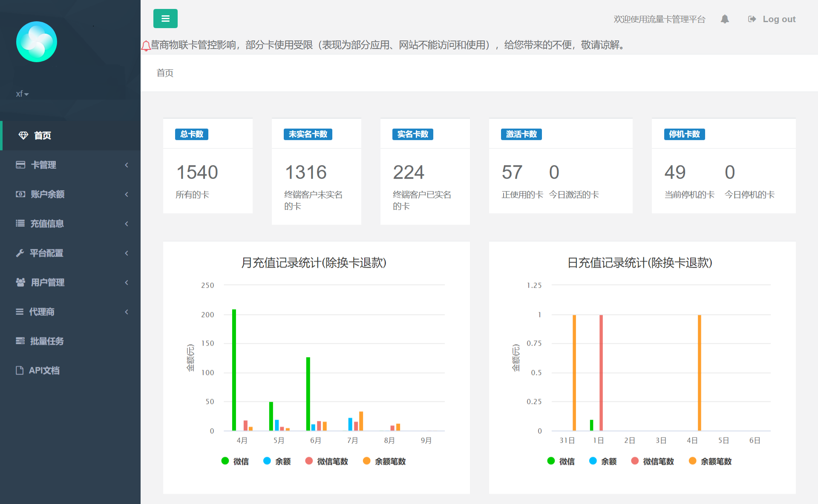This screenshot has height=504, width=818.
Task: Select the 卡管理 sidebar icon
Action: pyautogui.click(x=20, y=165)
